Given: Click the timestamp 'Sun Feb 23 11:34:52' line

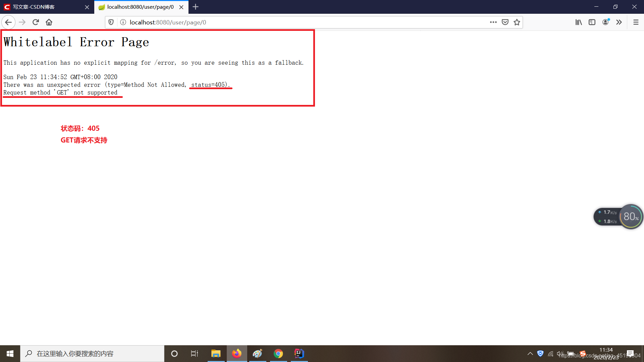Looking at the screenshot, I should [x=60, y=77].
